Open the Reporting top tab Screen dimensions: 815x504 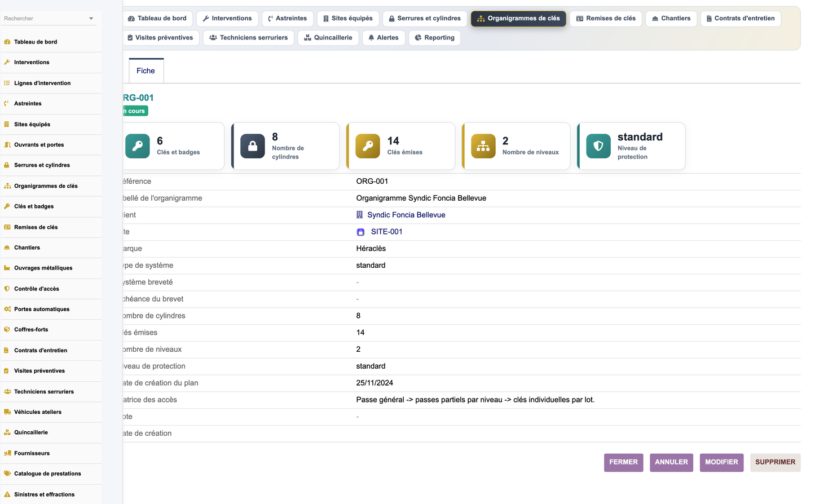[x=434, y=38]
